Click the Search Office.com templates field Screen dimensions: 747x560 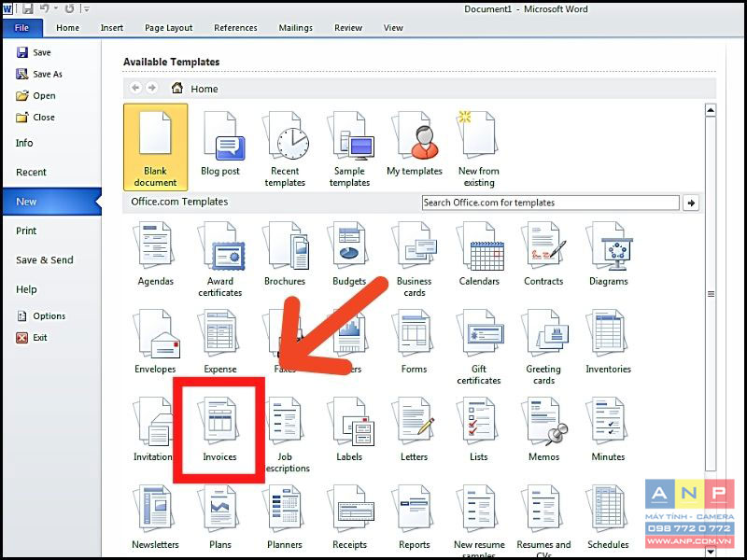coord(551,203)
